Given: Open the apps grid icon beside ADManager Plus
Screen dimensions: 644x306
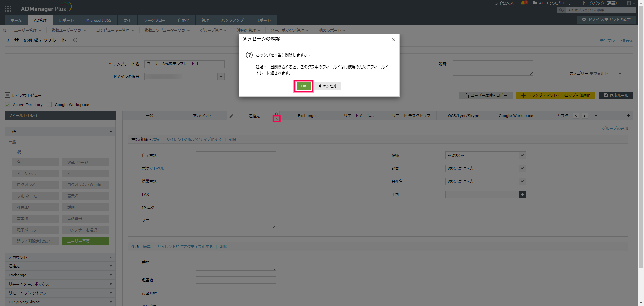Looking at the screenshot, I should 8,9.
